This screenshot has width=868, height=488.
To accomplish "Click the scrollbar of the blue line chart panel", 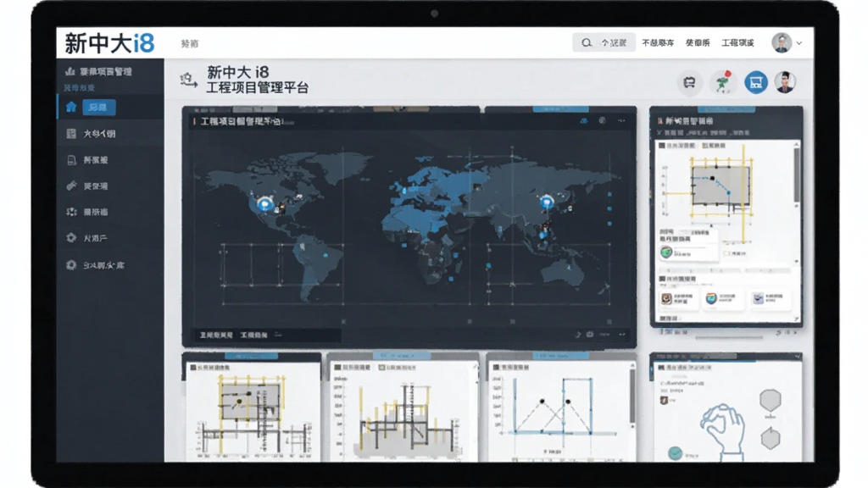I will coord(632,396).
